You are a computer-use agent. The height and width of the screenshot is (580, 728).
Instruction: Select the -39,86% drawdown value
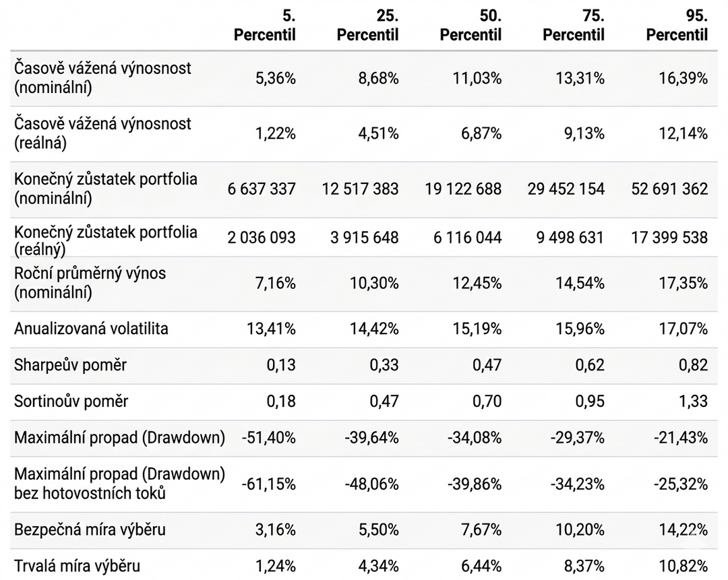click(474, 484)
